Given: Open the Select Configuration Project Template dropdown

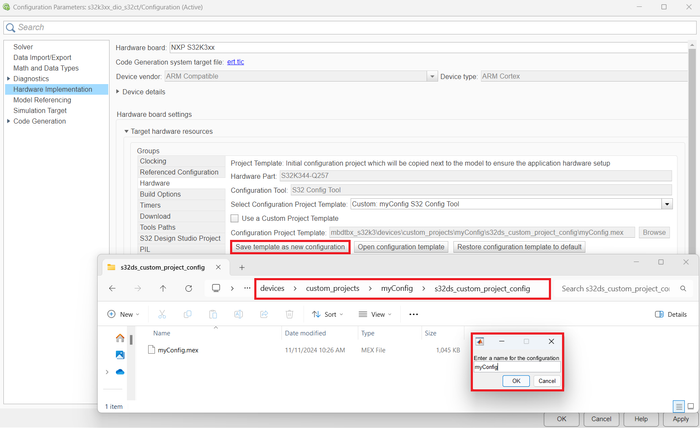Looking at the screenshot, I should 667,204.
